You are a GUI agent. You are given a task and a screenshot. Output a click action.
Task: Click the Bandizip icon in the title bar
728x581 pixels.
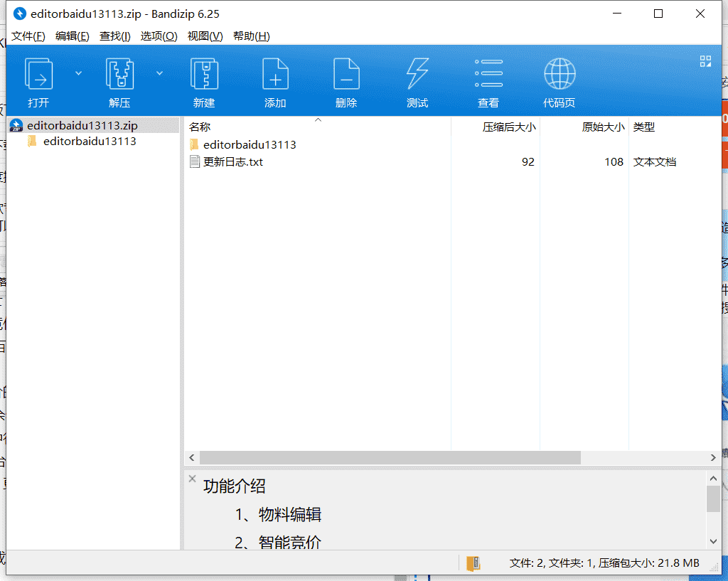[x=19, y=14]
